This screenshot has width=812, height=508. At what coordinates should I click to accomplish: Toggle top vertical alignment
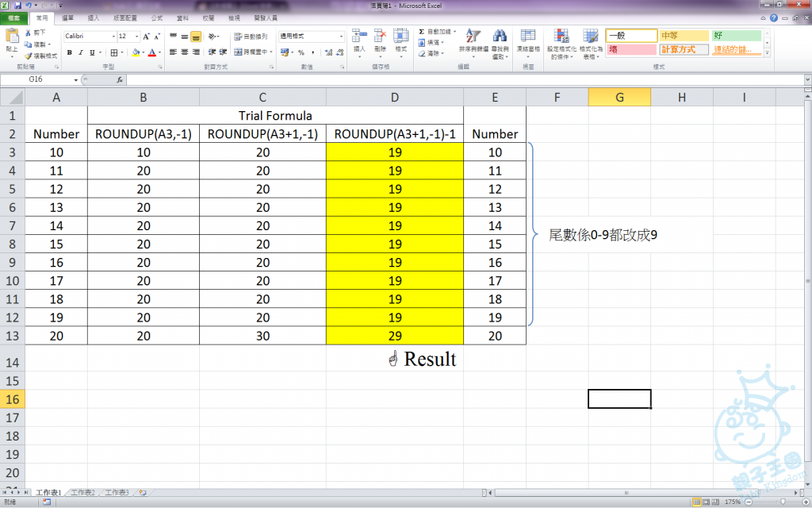(x=174, y=37)
